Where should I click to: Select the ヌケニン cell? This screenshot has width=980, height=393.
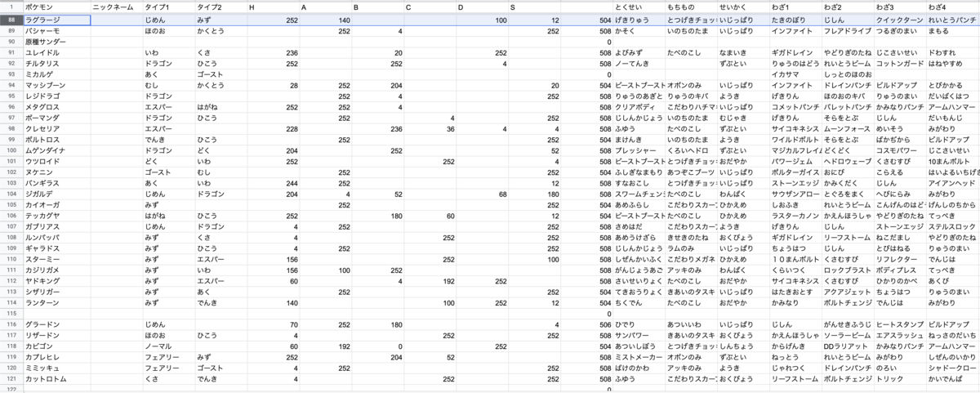56,173
